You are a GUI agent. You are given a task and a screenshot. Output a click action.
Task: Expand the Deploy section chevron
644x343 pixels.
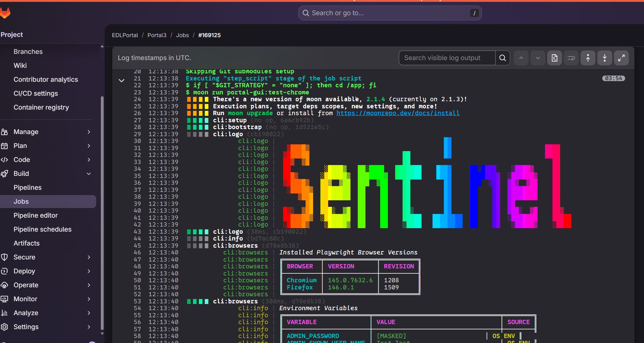pyautogui.click(x=89, y=271)
